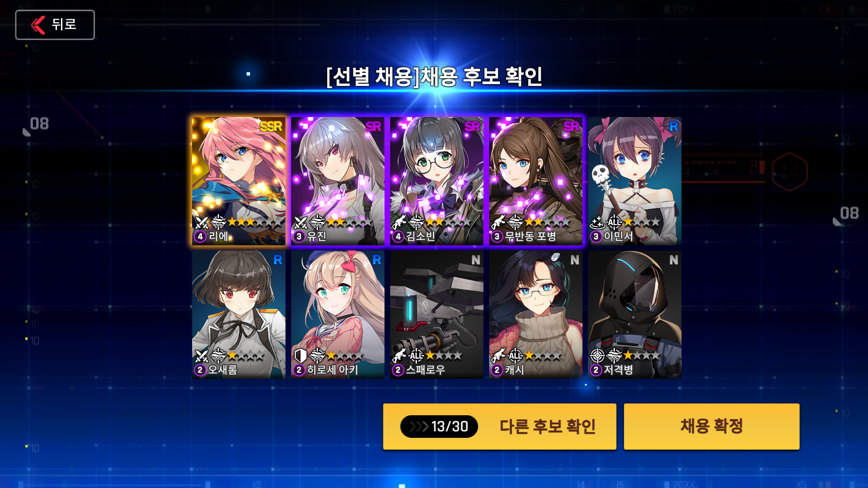Viewport: 868px width, 488px height.
Task: Click the crossed-swords class icon on 리에
Action: click(202, 222)
